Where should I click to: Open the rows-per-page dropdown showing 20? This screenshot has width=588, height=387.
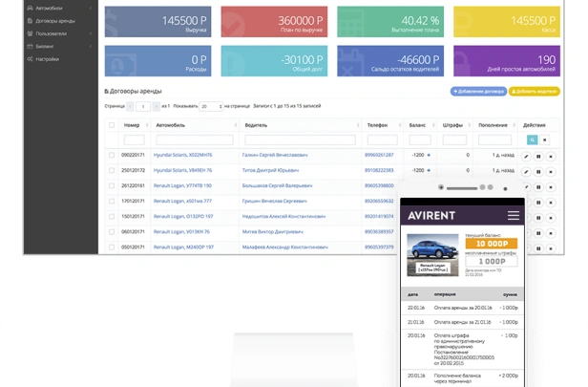tap(211, 107)
